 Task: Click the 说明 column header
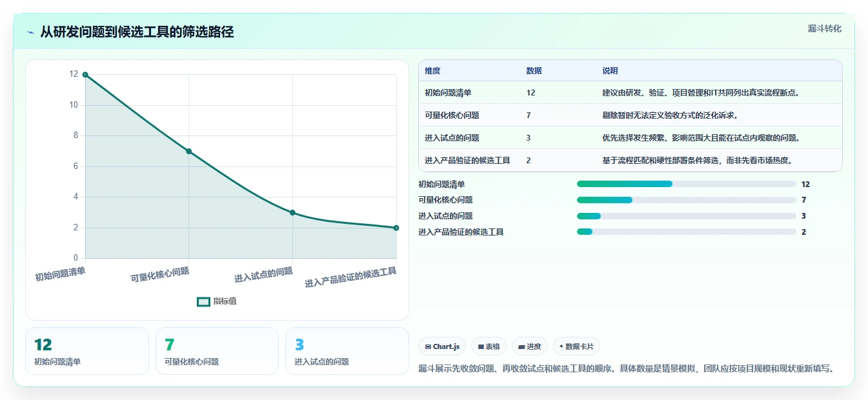coord(610,71)
